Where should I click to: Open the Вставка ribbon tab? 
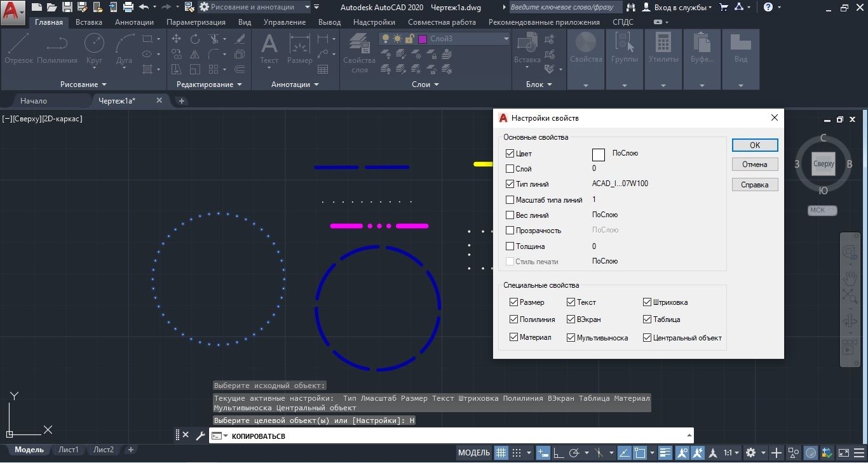click(x=89, y=22)
